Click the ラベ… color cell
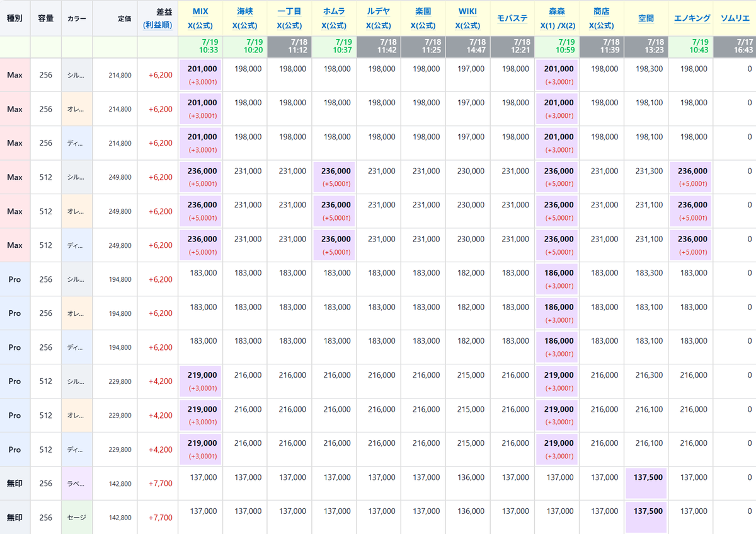 pos(77,483)
